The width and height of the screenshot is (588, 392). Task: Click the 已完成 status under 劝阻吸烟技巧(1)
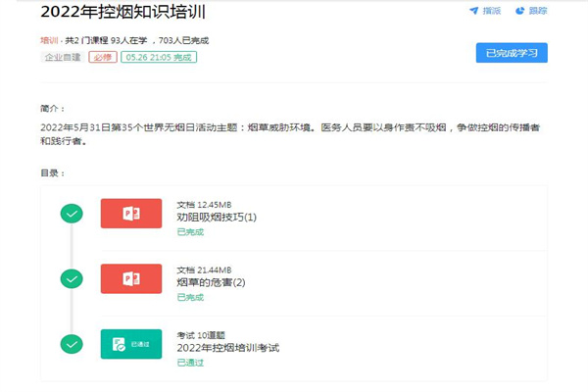click(x=190, y=232)
